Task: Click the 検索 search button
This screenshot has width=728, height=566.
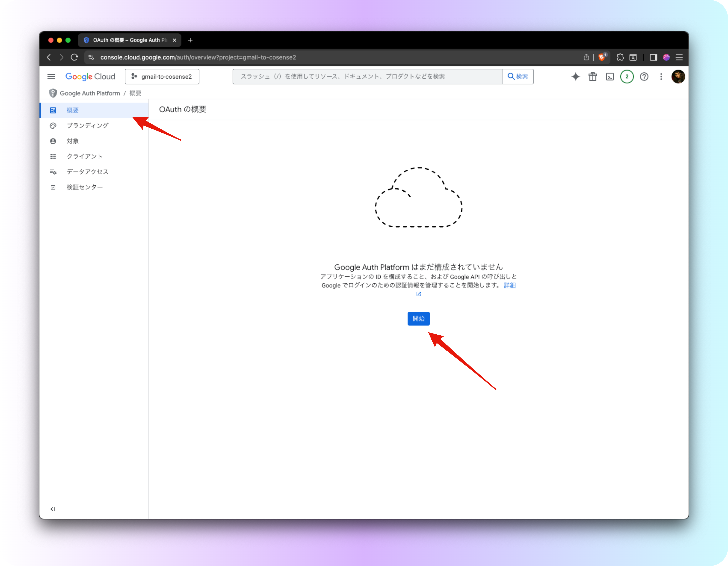Action: [518, 77]
